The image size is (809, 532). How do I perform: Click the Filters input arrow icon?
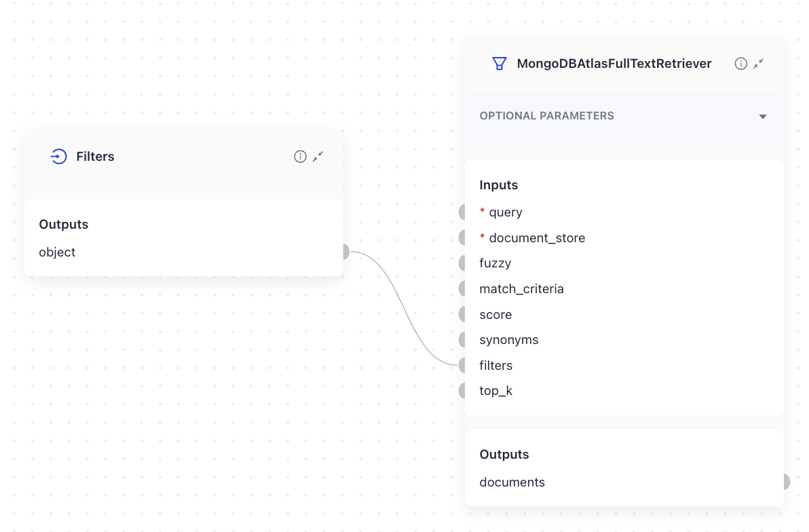(x=58, y=156)
